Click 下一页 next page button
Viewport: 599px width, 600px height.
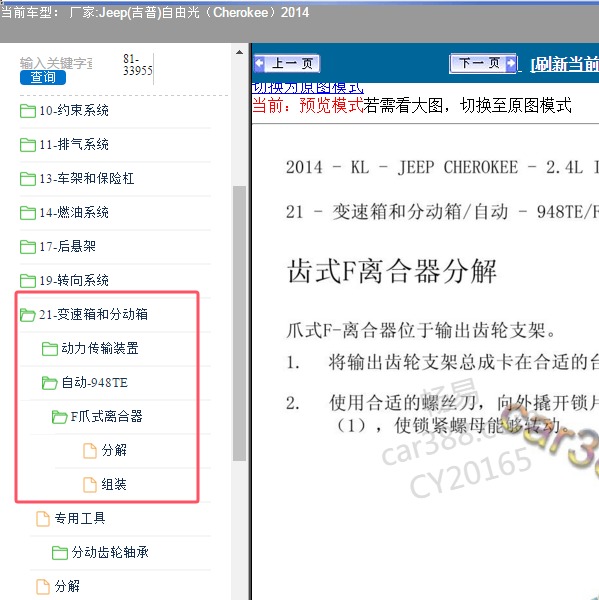click(x=483, y=63)
